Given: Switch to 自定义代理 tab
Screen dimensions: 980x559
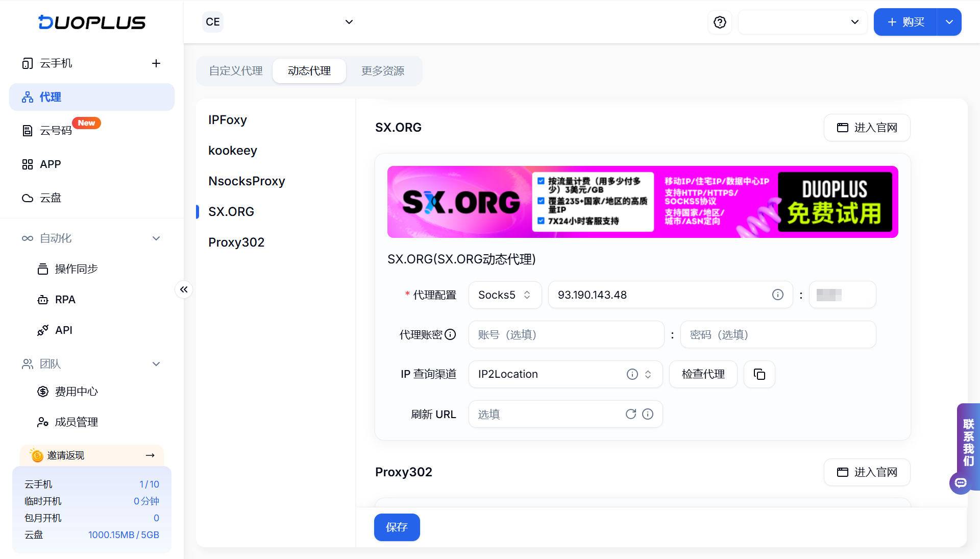Looking at the screenshot, I should [x=236, y=71].
